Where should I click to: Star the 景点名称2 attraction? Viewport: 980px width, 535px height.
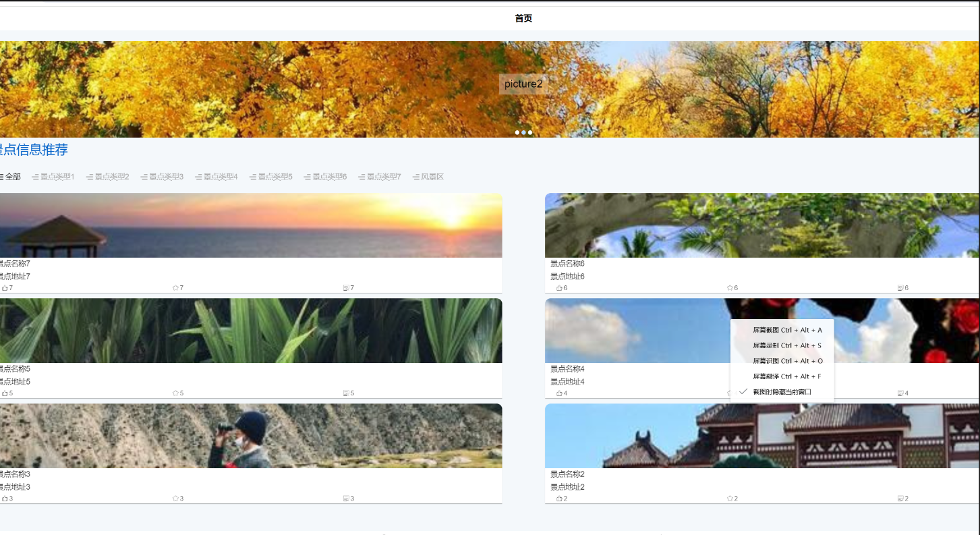click(730, 499)
